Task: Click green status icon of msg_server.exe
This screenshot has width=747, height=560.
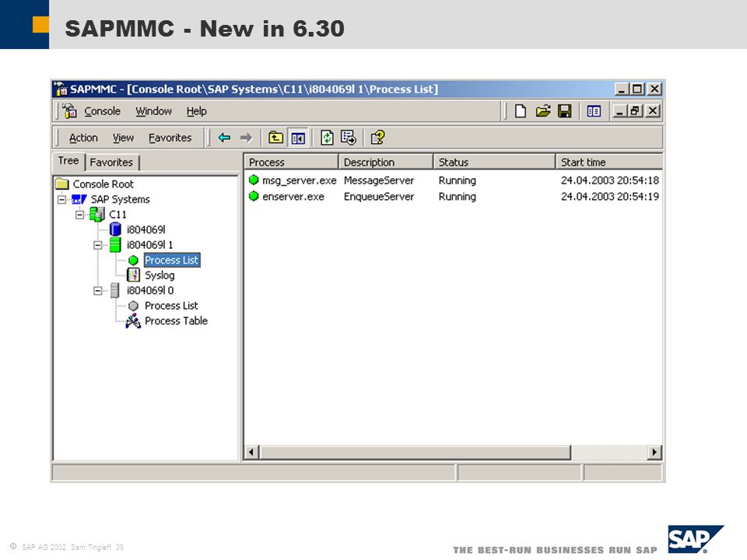Action: click(254, 180)
